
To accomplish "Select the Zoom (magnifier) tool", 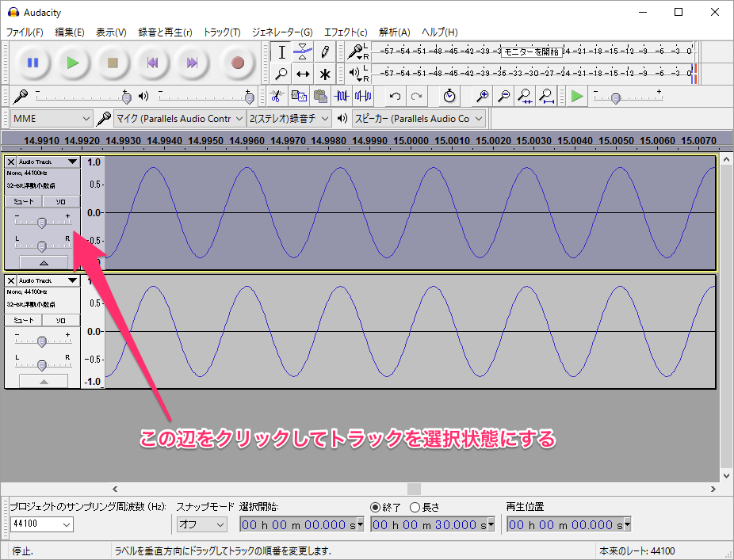I will tap(281, 74).
